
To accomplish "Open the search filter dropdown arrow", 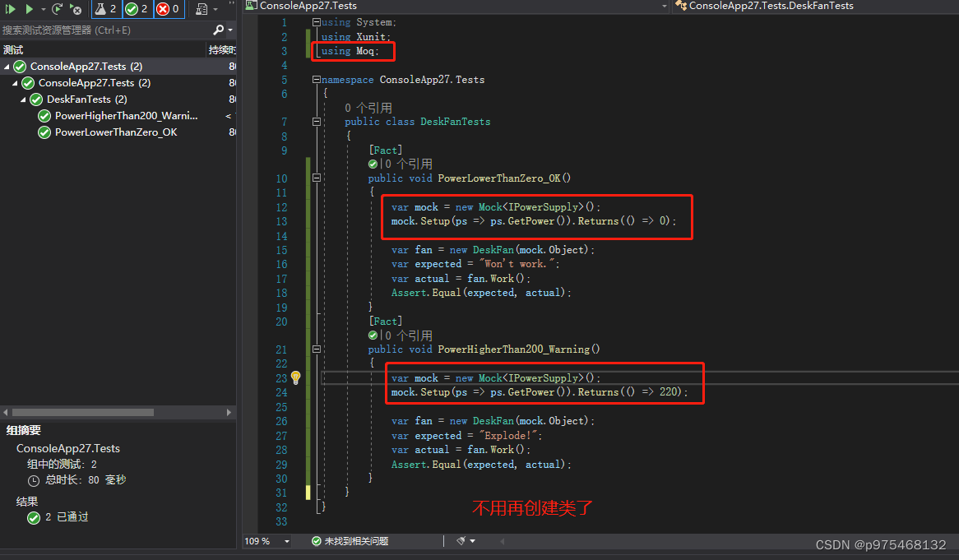I will pos(230,30).
